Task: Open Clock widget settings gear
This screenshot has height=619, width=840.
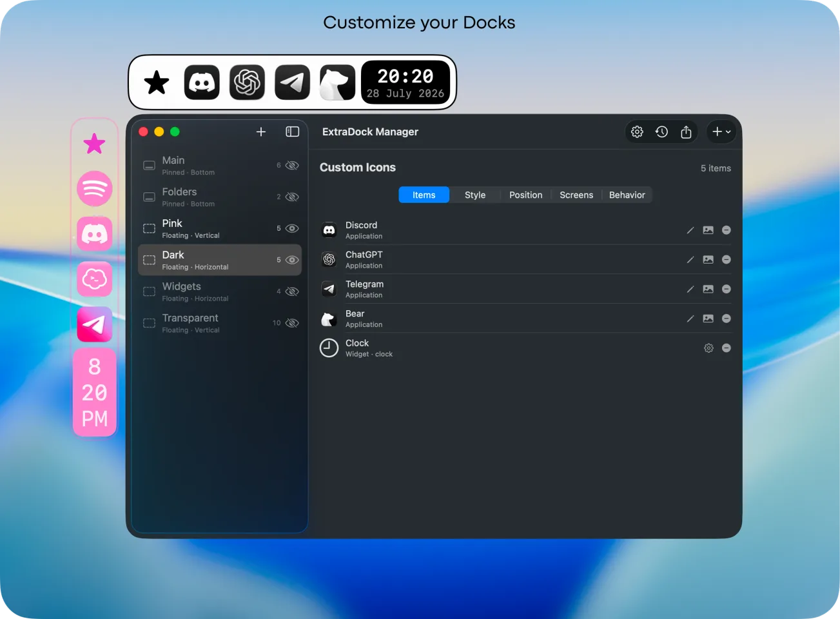Action: pos(708,348)
